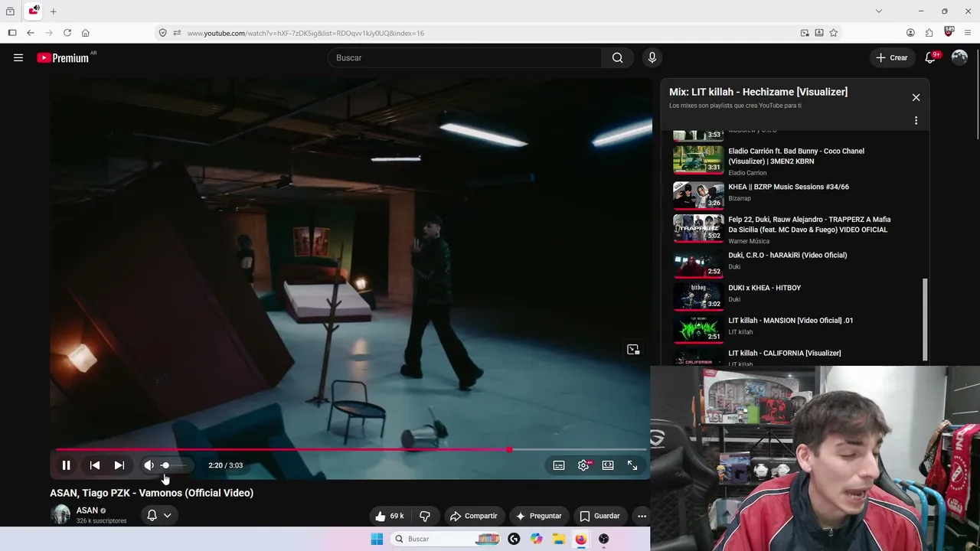Open the player settings gear
This screenshot has height=551, width=980.
tap(583, 465)
